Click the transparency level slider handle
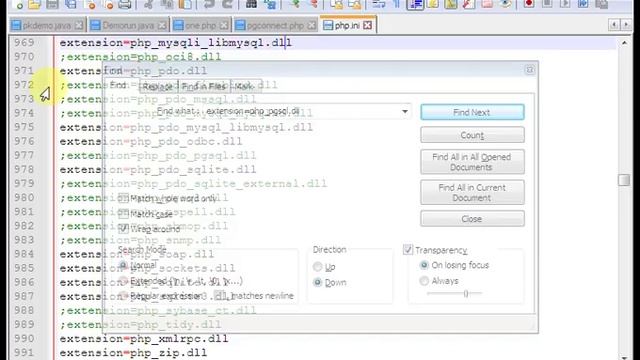Screen dimensions: 640x360 (466, 293)
